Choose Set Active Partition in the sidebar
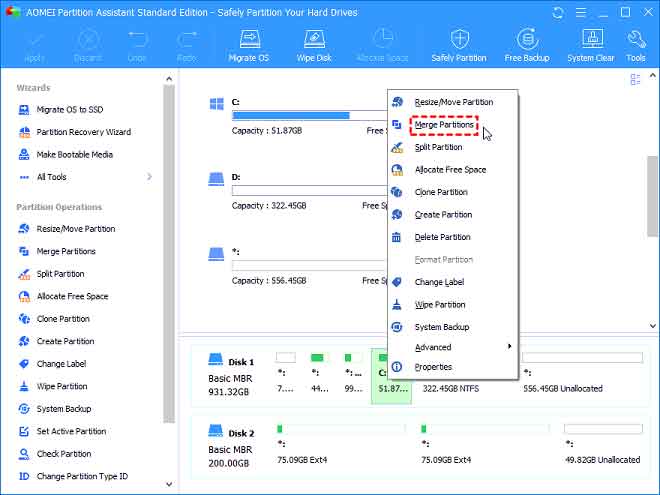Viewport: 660px width, 495px height. click(x=62, y=431)
